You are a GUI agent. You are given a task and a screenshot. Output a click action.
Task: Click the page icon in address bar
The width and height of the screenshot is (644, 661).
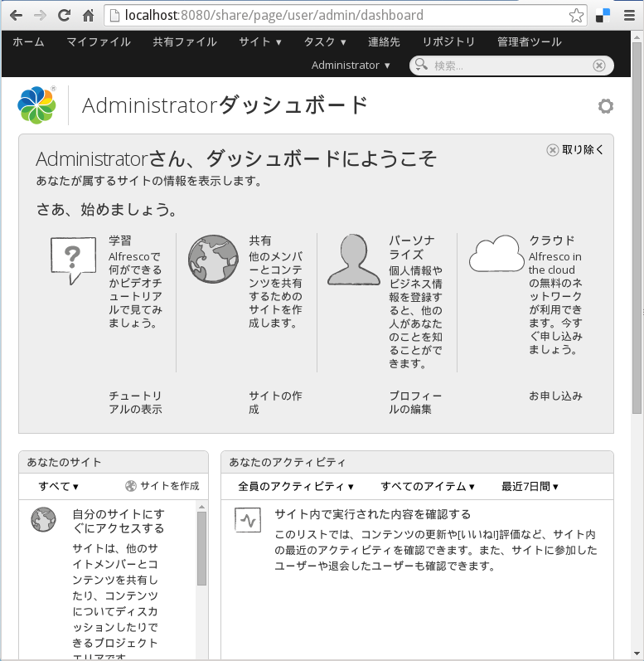(x=114, y=16)
